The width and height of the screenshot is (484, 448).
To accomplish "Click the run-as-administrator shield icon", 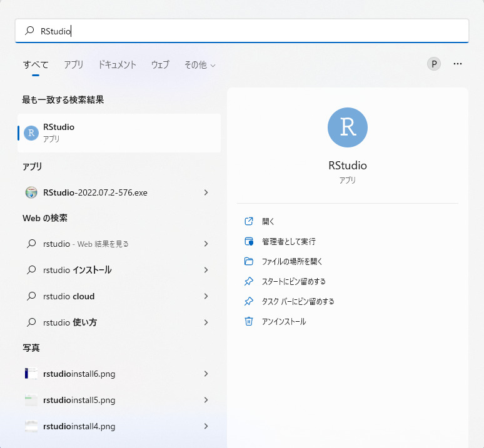I will (x=249, y=241).
